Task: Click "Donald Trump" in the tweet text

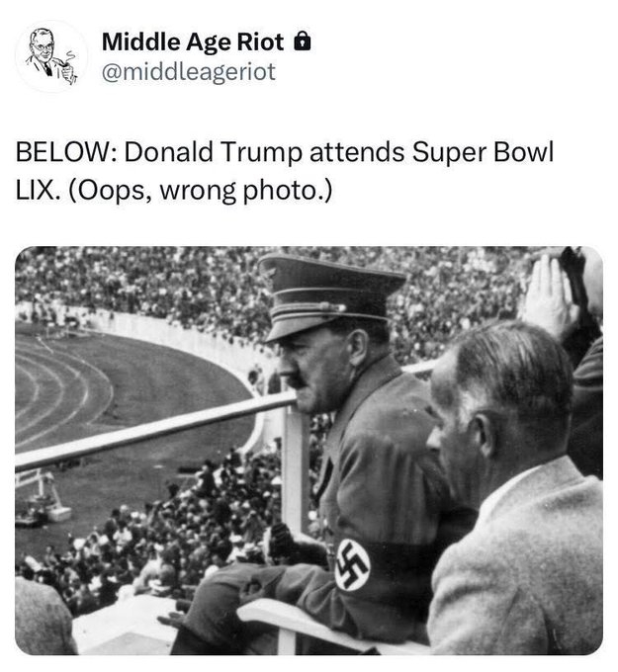Action: tap(214, 152)
